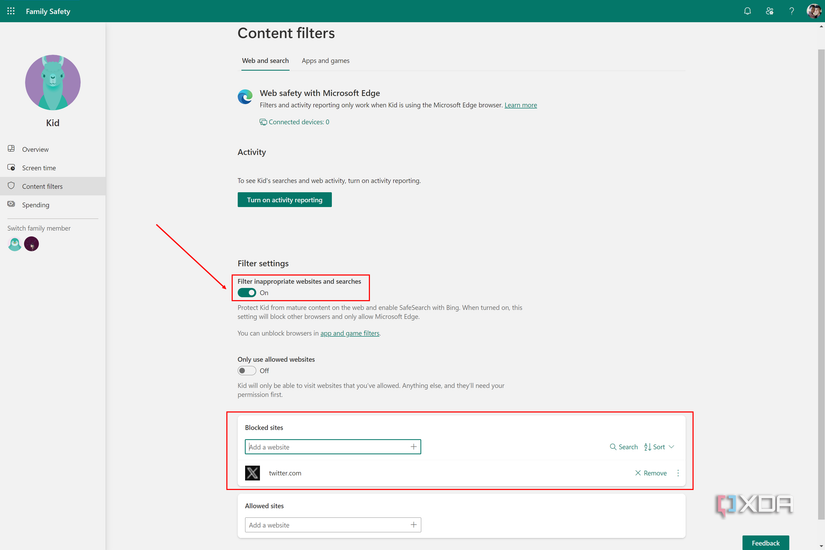Open account profile picture in header
The height and width of the screenshot is (550, 825).
point(813,11)
